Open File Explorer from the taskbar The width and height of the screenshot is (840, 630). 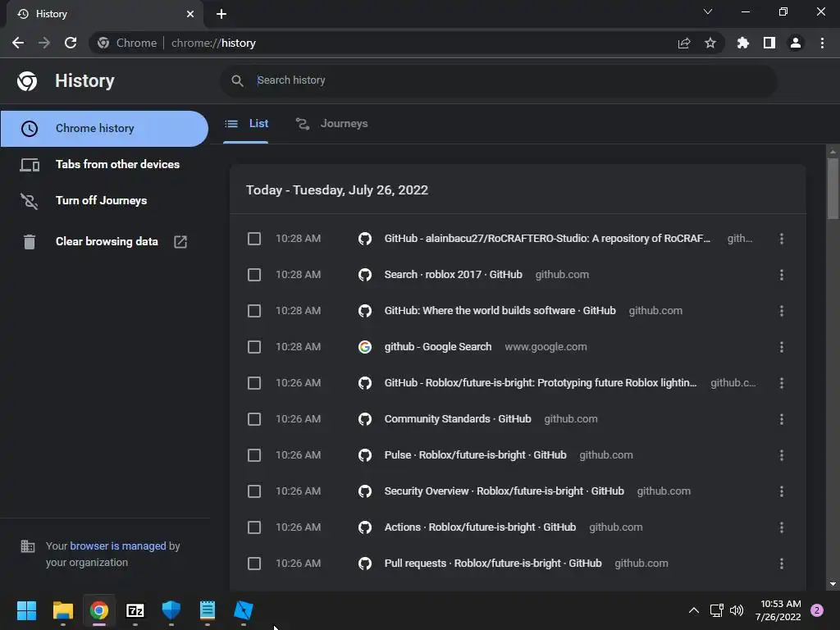[x=62, y=610]
